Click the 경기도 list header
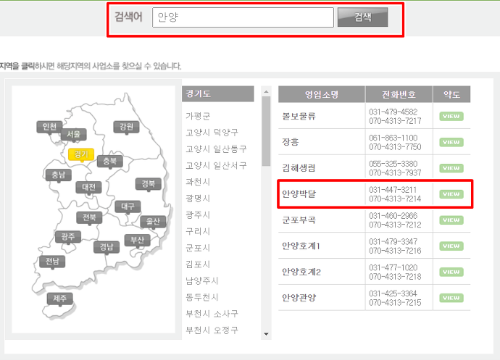The image size is (500, 360). (218, 94)
